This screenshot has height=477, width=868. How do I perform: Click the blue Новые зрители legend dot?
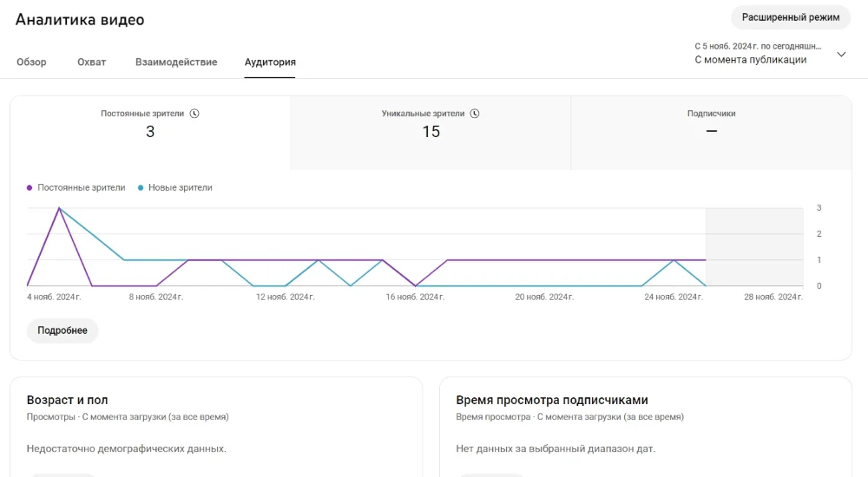[x=141, y=187]
